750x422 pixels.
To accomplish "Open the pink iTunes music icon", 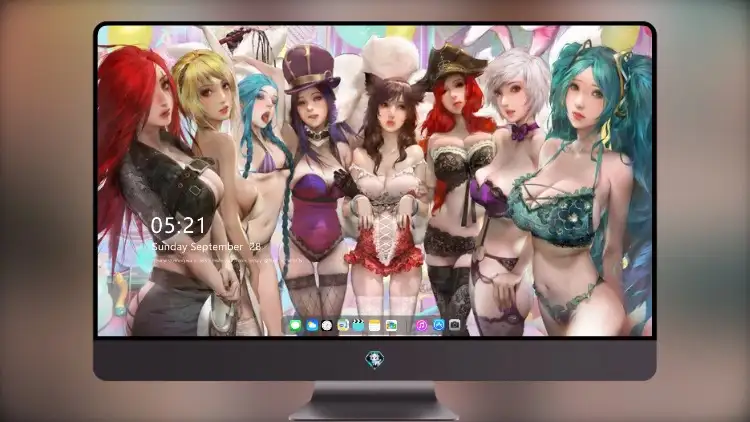I will 422,326.
